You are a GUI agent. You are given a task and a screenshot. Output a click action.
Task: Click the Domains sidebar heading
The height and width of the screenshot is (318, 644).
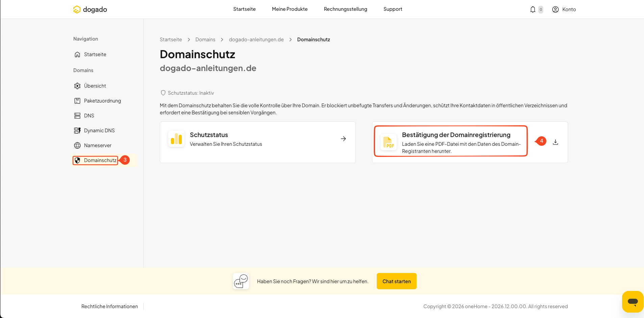[x=83, y=70]
